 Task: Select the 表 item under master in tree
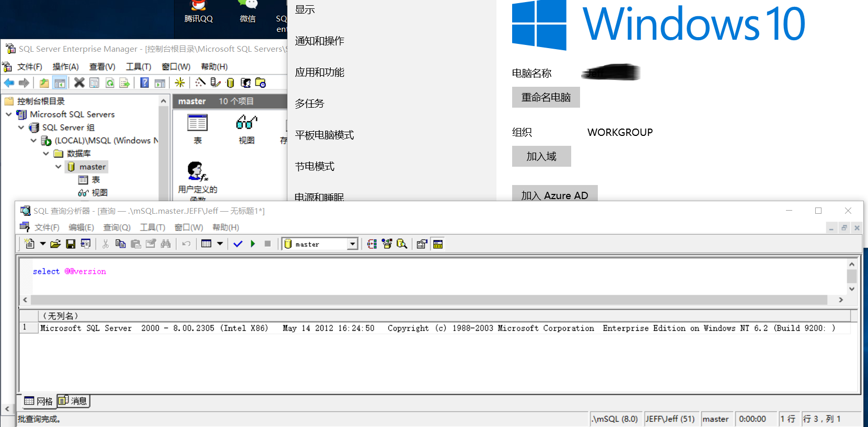[x=89, y=179]
